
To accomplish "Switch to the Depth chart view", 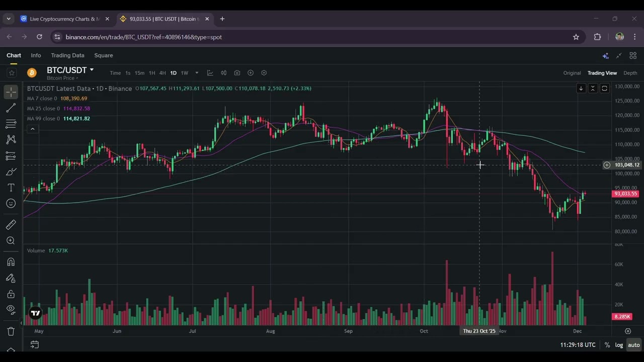I will click(630, 73).
